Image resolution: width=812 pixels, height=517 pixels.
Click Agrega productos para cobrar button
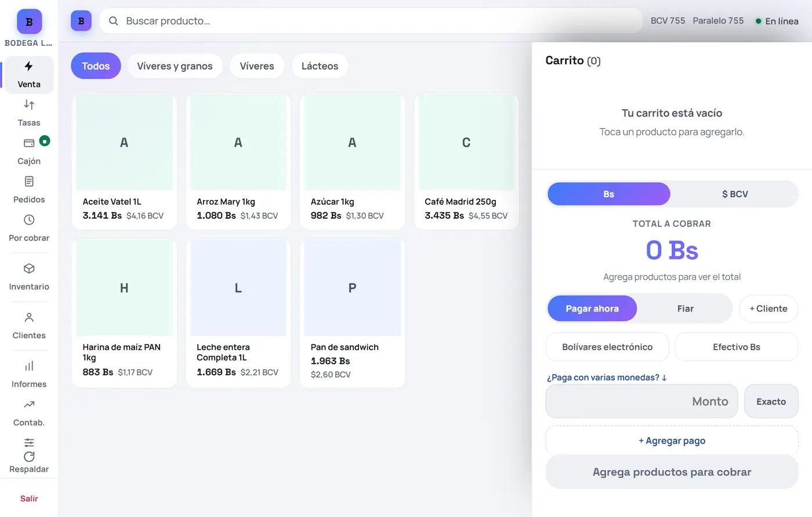click(x=672, y=472)
